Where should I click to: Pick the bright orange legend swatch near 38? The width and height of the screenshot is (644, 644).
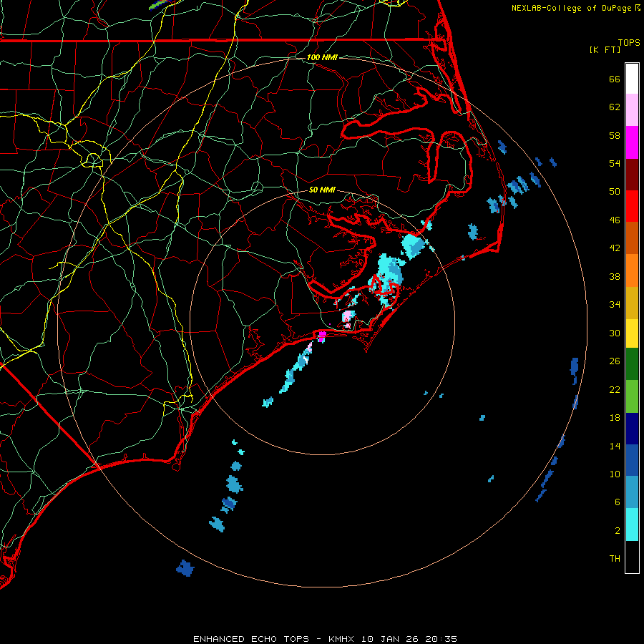[632, 270]
